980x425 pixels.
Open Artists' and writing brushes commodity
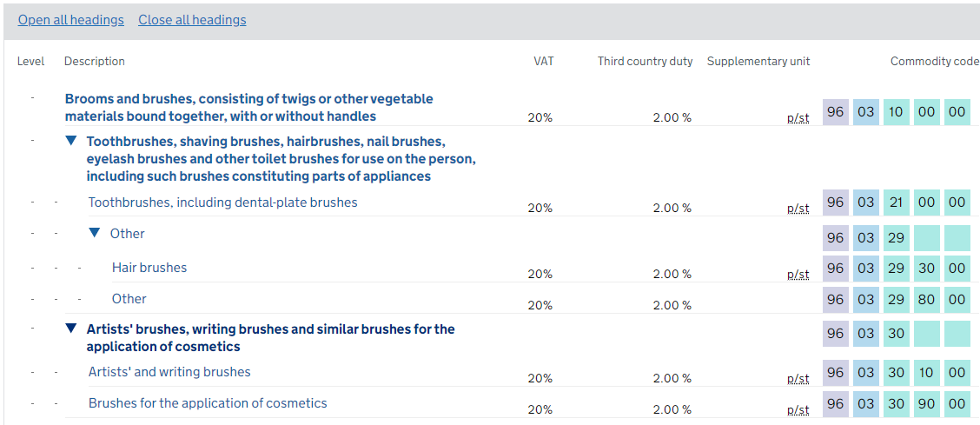point(169,372)
